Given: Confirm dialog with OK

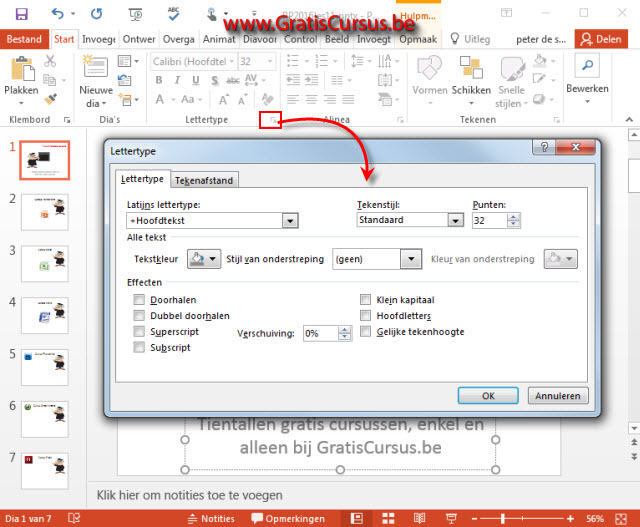Looking at the screenshot, I should click(x=488, y=396).
